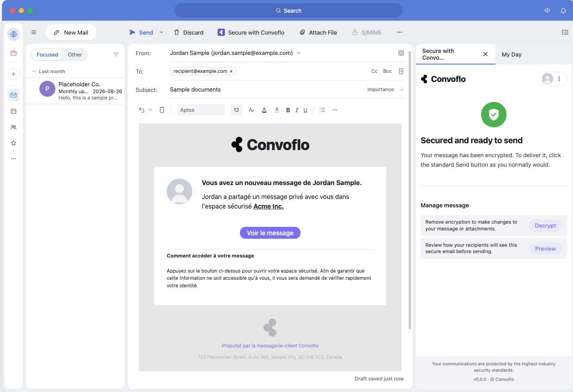Open the Aptos font dropdown

tap(201, 110)
